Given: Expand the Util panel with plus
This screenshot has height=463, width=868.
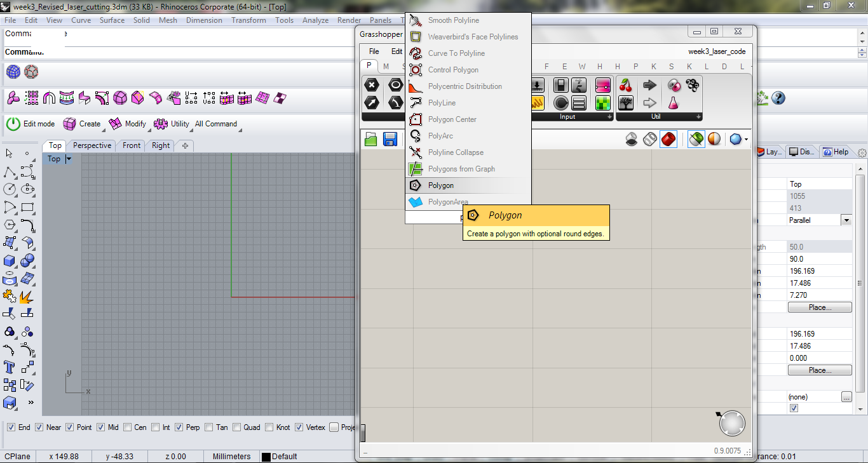Looking at the screenshot, I should coord(699,117).
